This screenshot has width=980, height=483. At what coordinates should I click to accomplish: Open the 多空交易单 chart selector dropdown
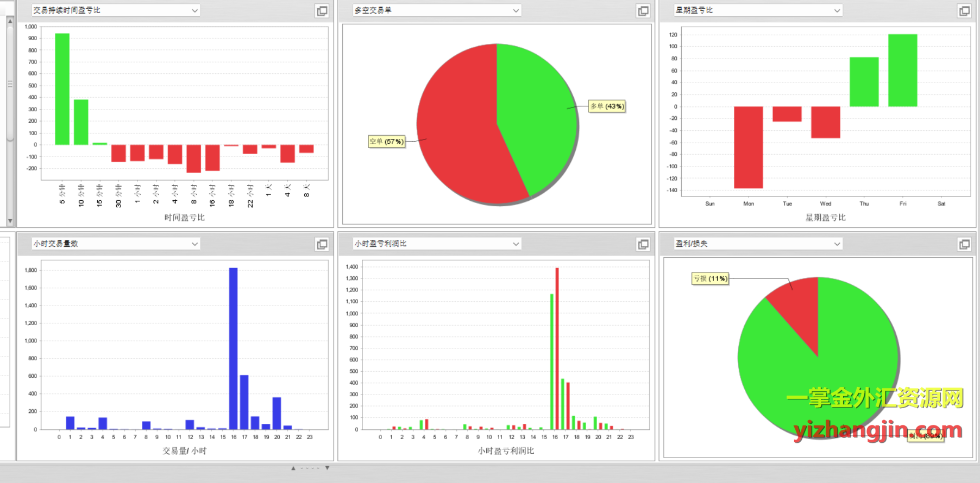pos(516,11)
